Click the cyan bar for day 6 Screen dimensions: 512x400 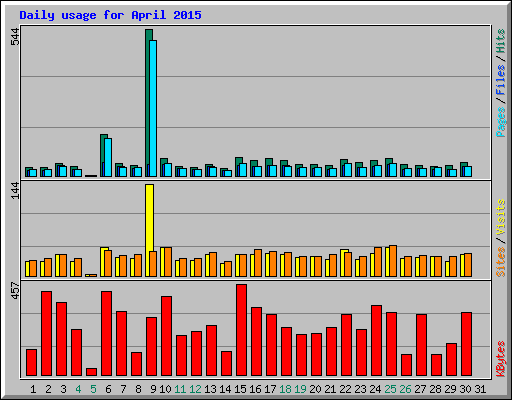tap(108, 157)
